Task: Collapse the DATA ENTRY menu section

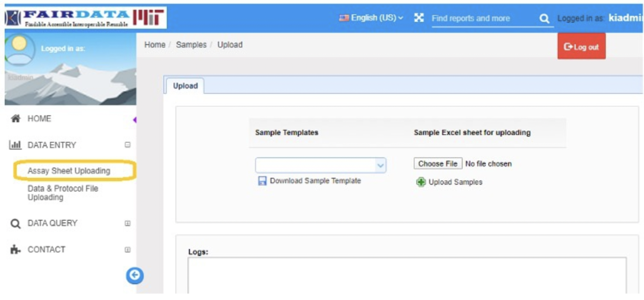Action: coord(127,145)
